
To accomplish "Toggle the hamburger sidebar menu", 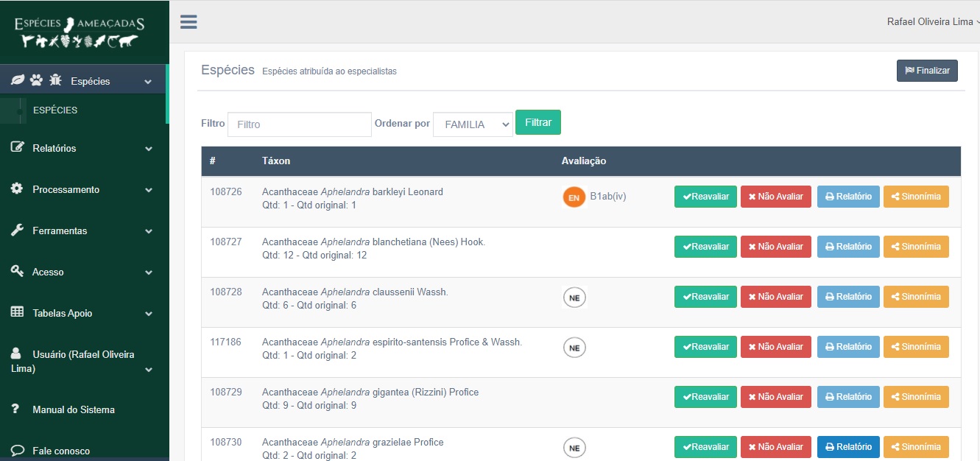I will (188, 22).
